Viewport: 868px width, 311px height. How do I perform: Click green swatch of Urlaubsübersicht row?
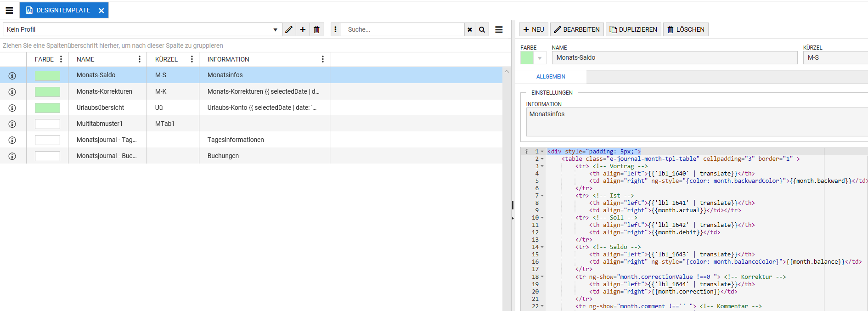coord(47,107)
